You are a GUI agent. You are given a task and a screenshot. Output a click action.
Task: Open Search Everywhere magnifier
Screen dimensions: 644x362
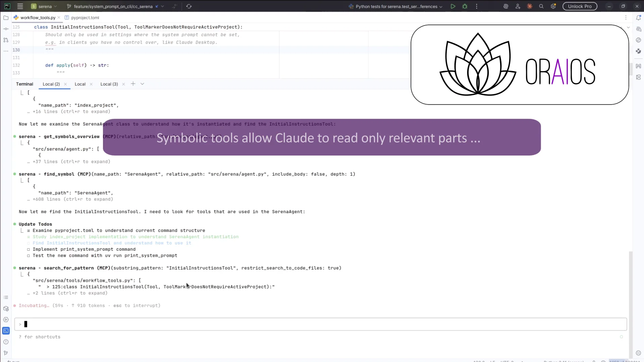click(541, 6)
